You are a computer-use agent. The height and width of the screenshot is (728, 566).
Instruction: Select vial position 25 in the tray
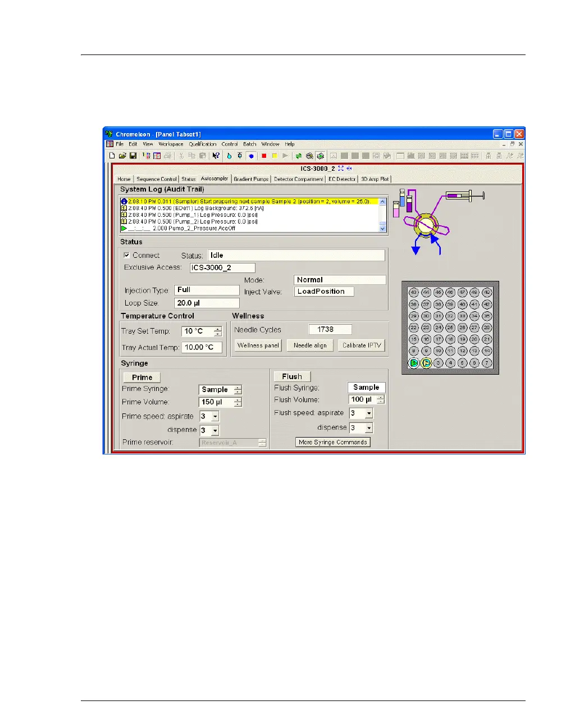coord(450,327)
